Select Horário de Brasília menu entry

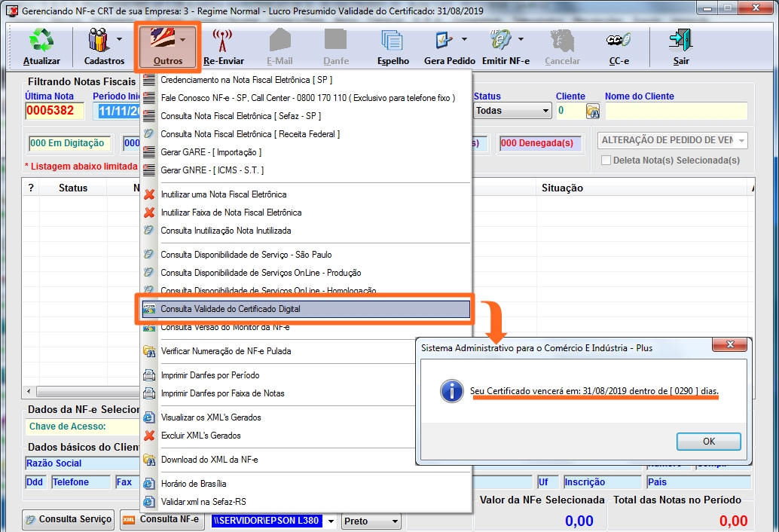coord(194,484)
